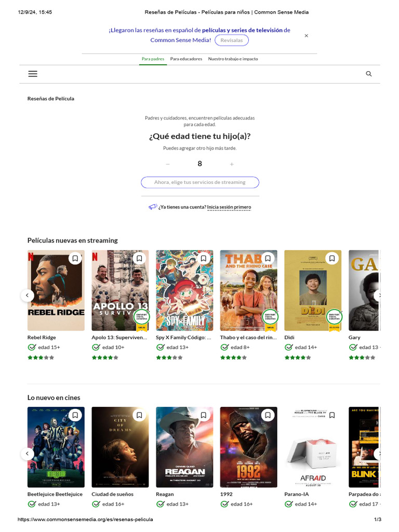Viewport: 399px width, 532px height.
Task: Open the Inicia sesión primero link
Action: pos(229,207)
